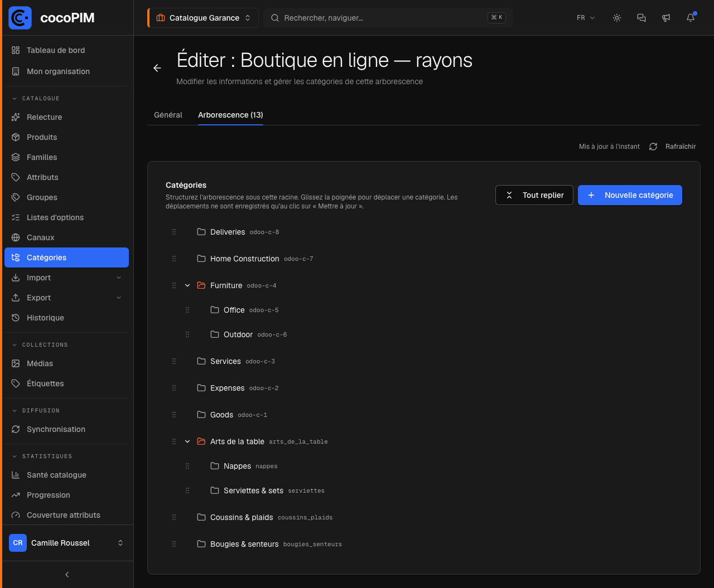This screenshot has width=714, height=588.
Task: Open the FR language dropdown
Action: click(x=586, y=18)
